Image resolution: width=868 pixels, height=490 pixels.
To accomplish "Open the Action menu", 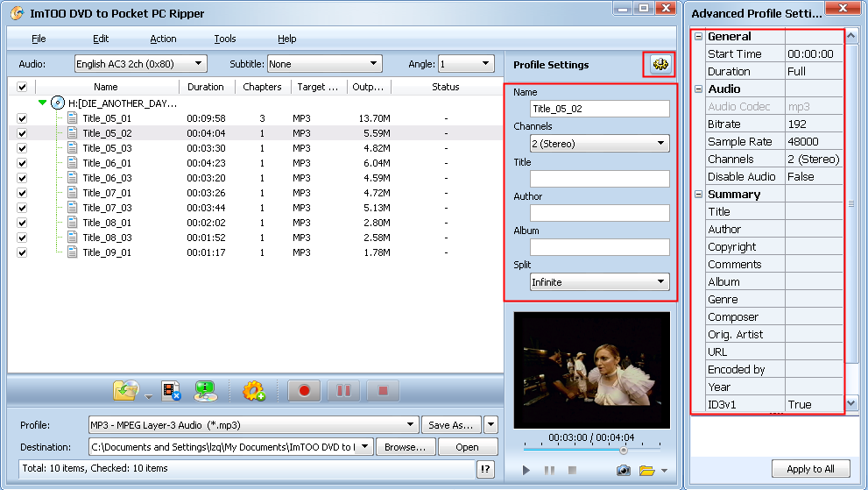I will (163, 39).
